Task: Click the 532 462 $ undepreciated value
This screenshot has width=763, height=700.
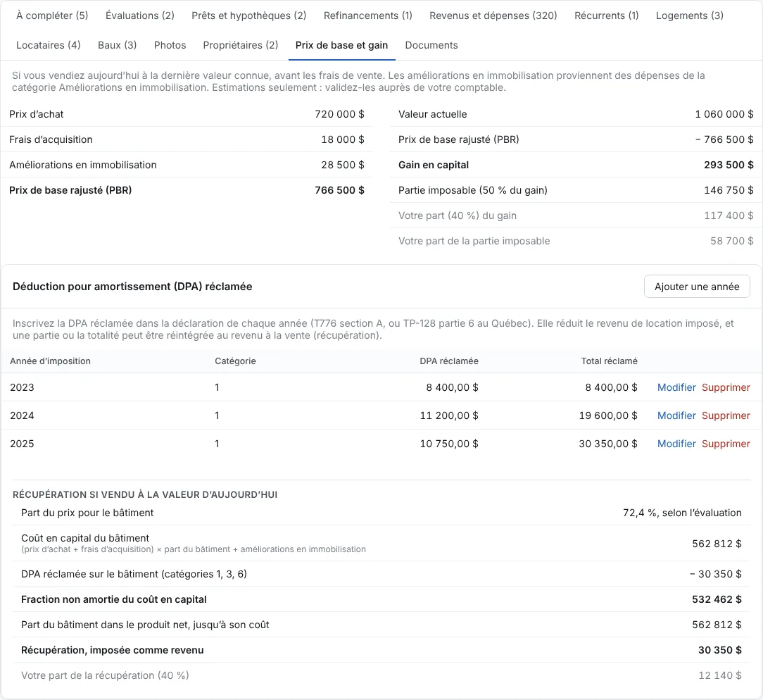Action: tap(717, 600)
